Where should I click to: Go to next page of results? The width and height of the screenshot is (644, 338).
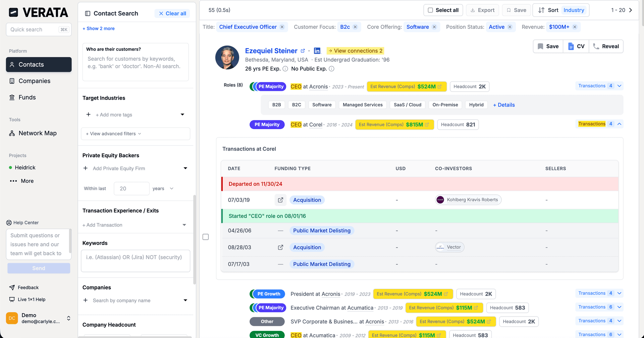coord(631,10)
